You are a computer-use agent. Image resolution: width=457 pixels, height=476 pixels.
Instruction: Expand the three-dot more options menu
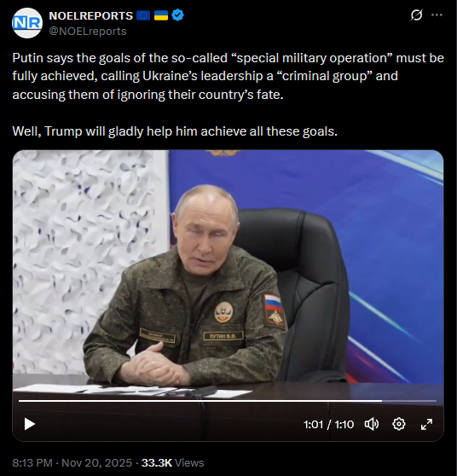[437, 15]
